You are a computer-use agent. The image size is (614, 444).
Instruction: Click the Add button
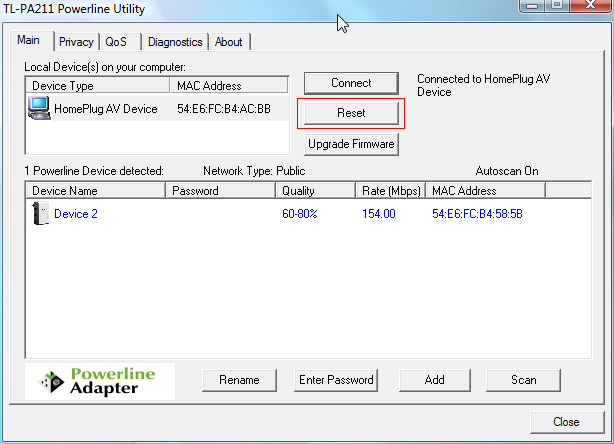pos(435,380)
